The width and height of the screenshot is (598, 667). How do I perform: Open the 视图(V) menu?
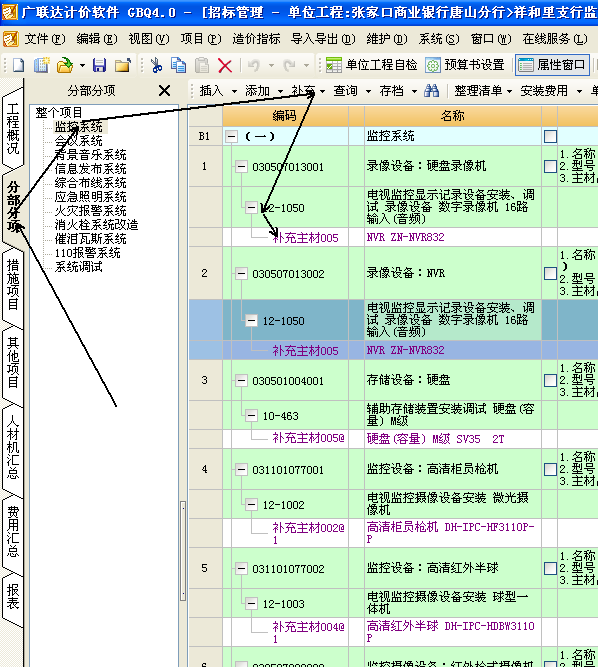(149, 39)
